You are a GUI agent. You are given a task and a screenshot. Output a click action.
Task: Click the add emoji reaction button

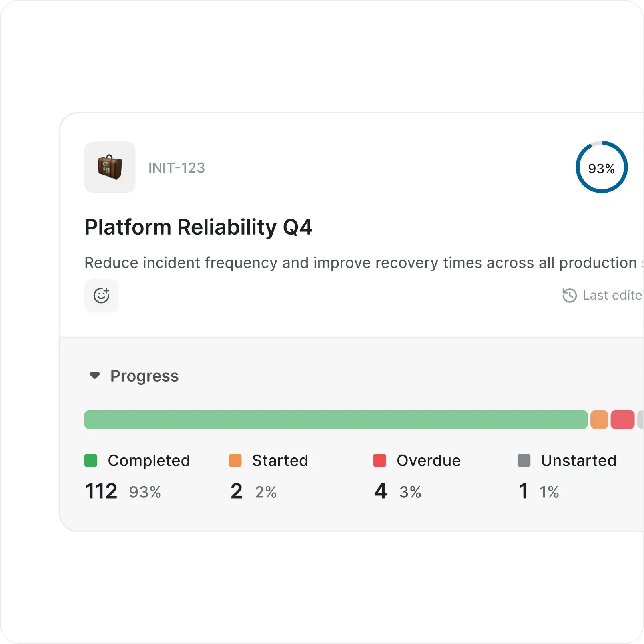tap(101, 296)
